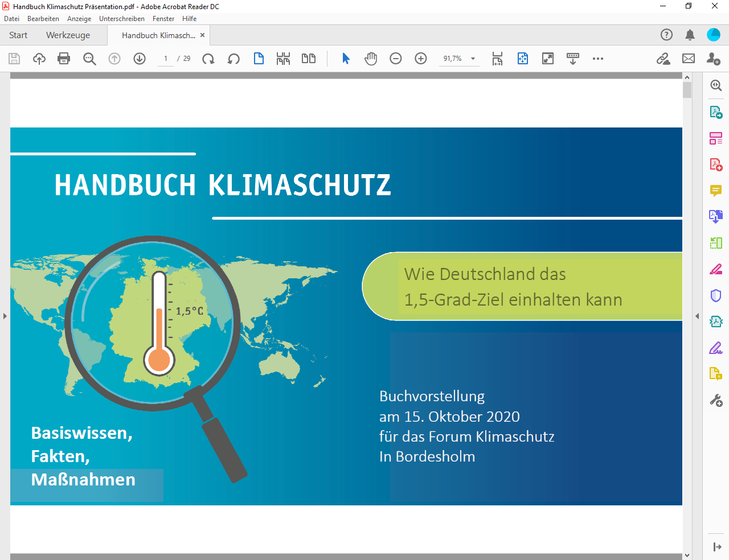Select single page view icon
The height and width of the screenshot is (560, 729).
click(x=259, y=59)
